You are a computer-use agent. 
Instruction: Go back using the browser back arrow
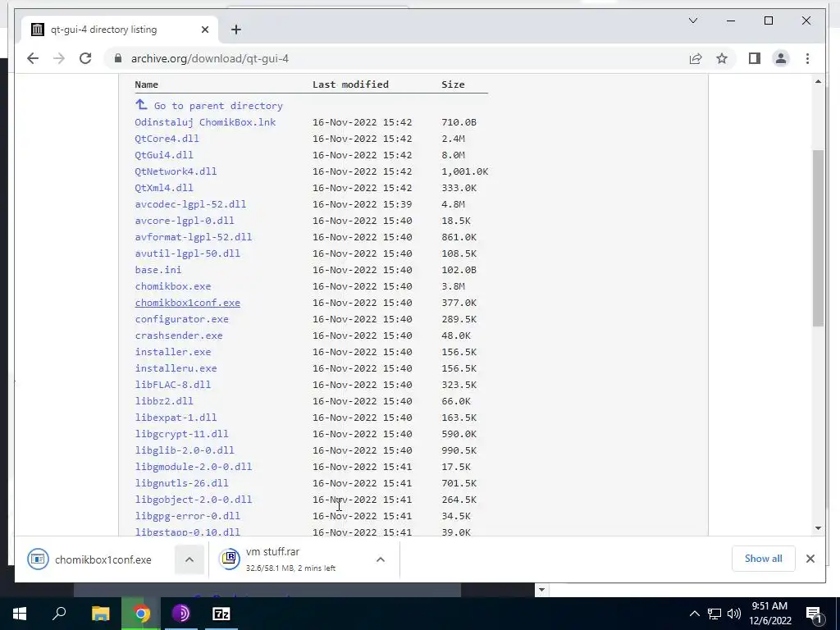click(33, 58)
